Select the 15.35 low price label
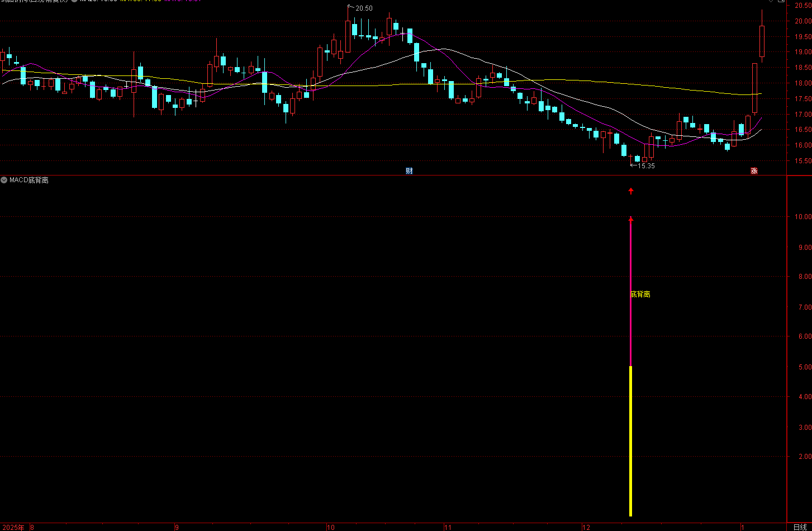 click(646, 166)
